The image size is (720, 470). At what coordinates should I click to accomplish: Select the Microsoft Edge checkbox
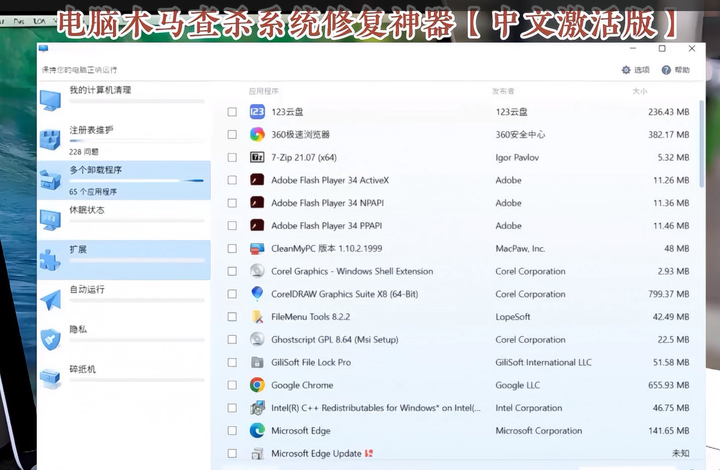(x=232, y=431)
